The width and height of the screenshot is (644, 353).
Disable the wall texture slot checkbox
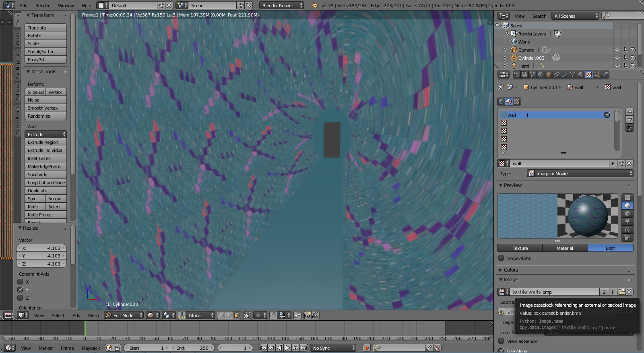[607, 115]
